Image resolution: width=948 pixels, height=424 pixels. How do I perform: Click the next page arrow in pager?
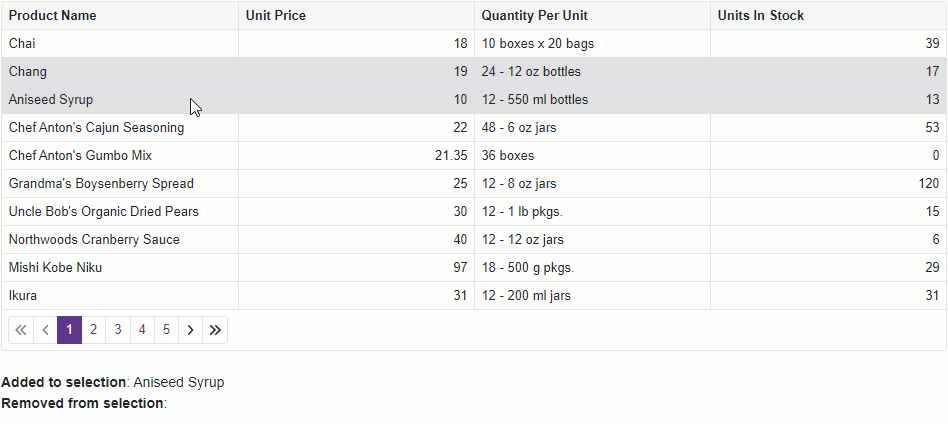point(190,330)
